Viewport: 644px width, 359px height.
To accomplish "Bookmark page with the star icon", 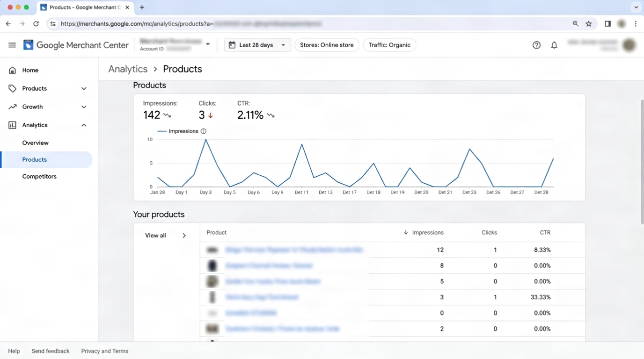I will (x=589, y=24).
